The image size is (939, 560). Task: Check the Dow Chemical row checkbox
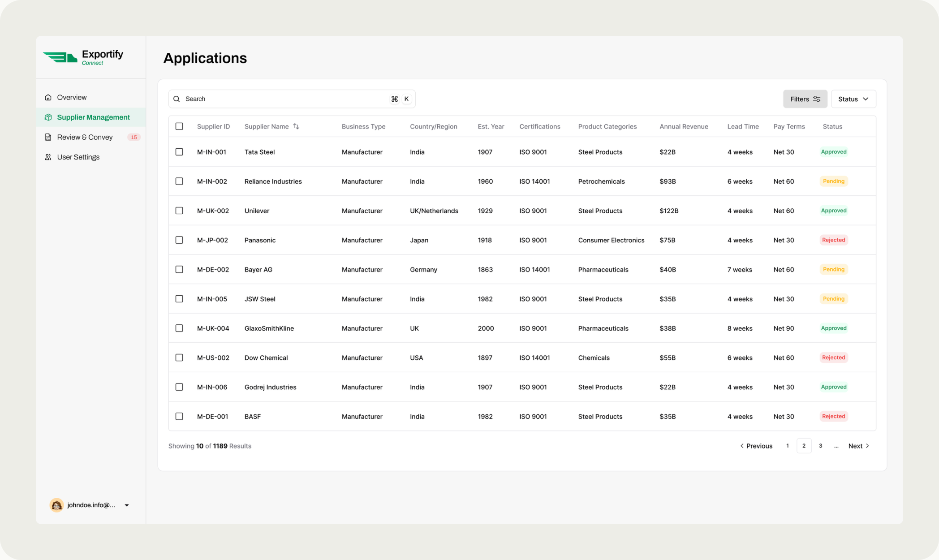(179, 358)
